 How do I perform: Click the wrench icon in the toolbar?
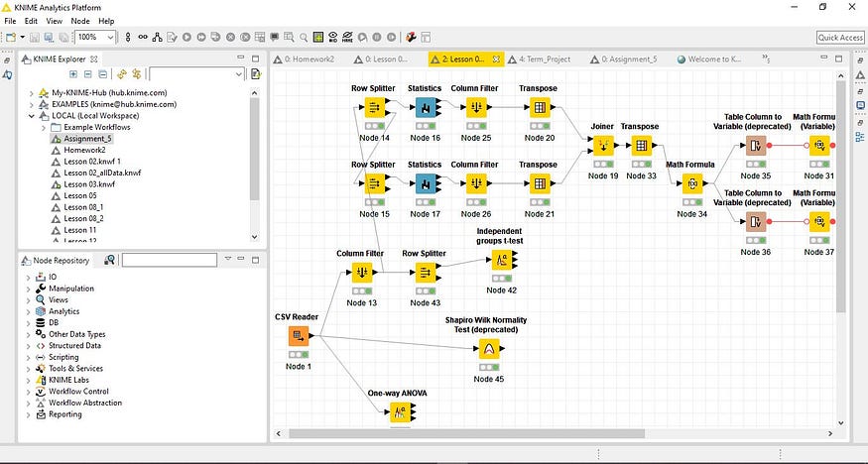pyautogui.click(x=411, y=37)
